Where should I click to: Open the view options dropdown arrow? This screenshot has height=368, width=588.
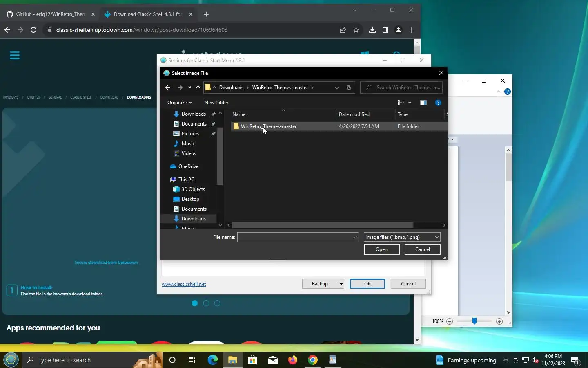pos(410,103)
